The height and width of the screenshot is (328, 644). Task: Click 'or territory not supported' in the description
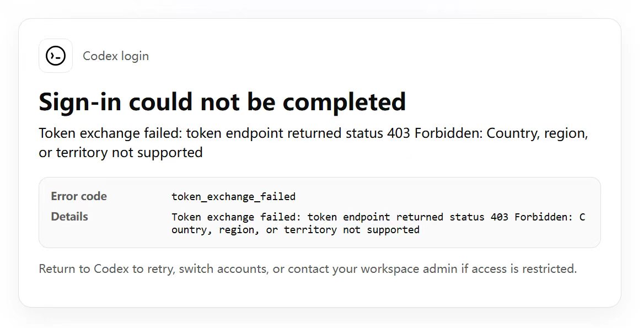point(121,152)
